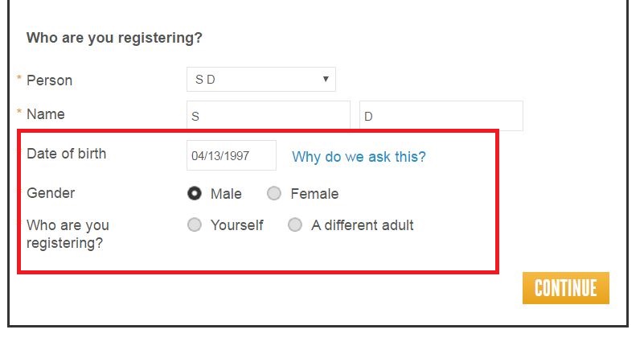
Task: Click the Name field label
Action: [46, 114]
